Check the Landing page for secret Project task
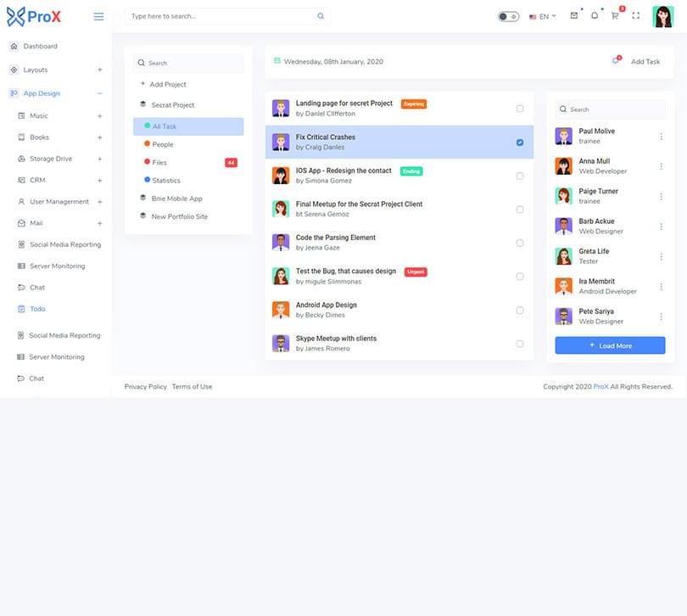Screen dimensions: 687x616 (x=520, y=109)
